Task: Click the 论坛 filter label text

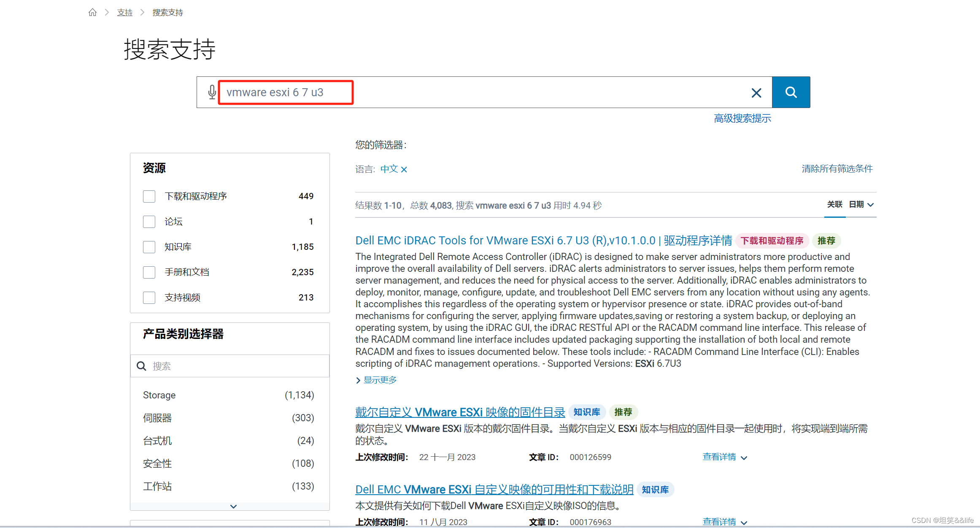Action: tap(173, 222)
